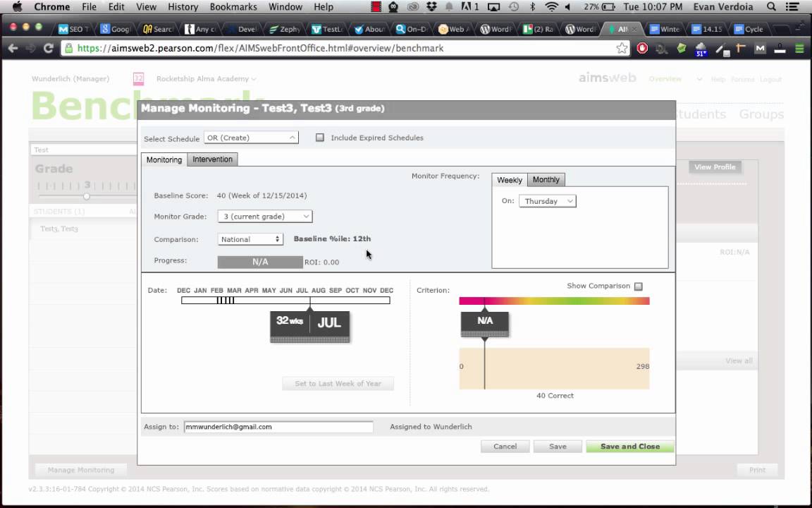Click the 0 to 298 score range bar
Image resolution: width=812 pixels, height=508 pixels.
point(554,368)
